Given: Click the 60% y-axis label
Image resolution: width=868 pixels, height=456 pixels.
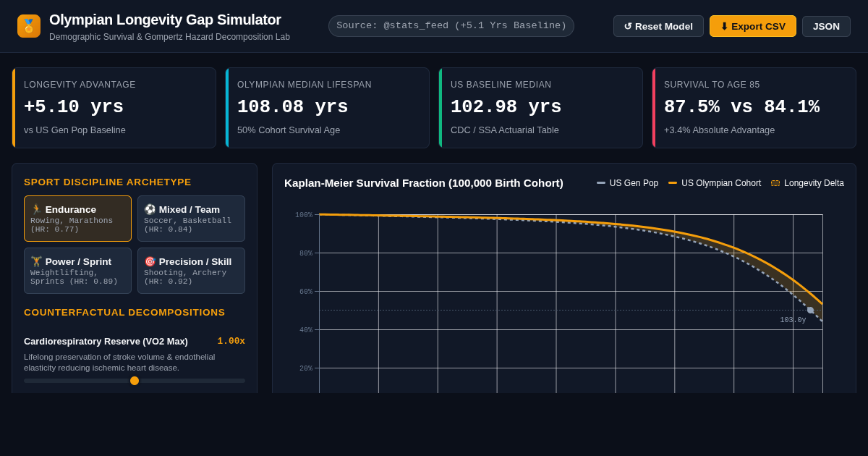Looking at the screenshot, I should (306, 292).
